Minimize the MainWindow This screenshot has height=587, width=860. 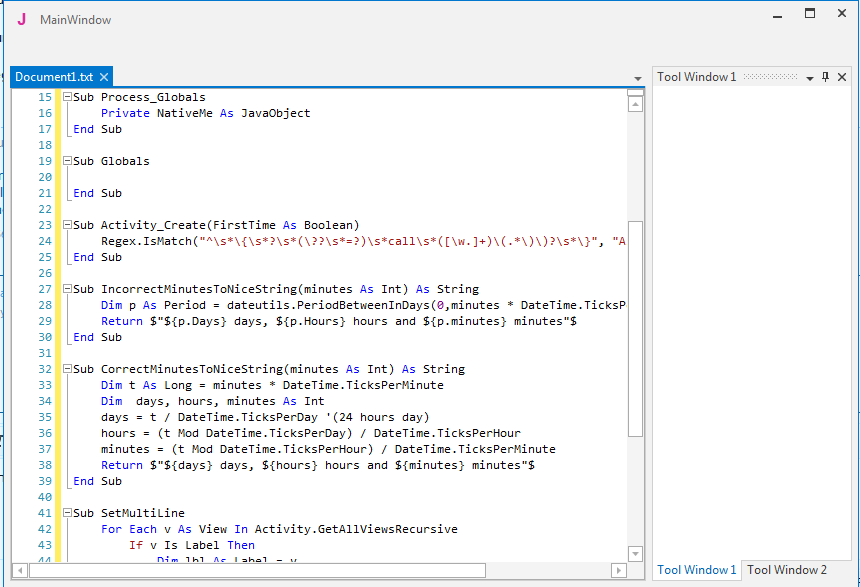pyautogui.click(x=777, y=15)
